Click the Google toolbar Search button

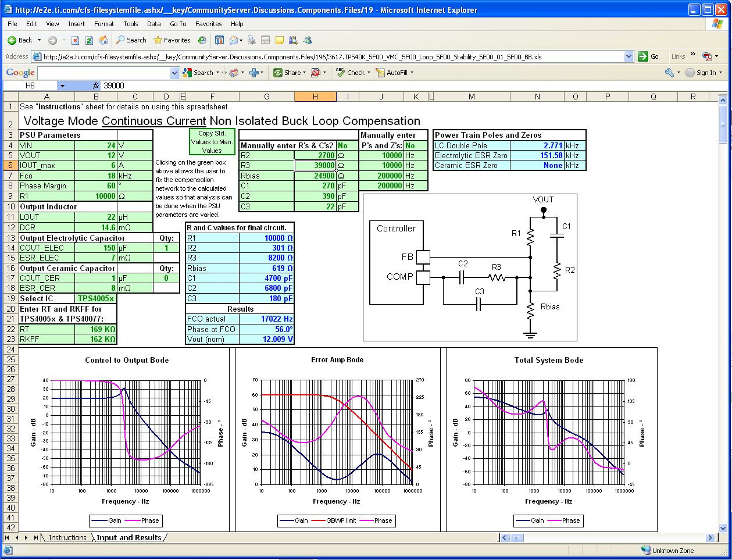click(x=198, y=73)
